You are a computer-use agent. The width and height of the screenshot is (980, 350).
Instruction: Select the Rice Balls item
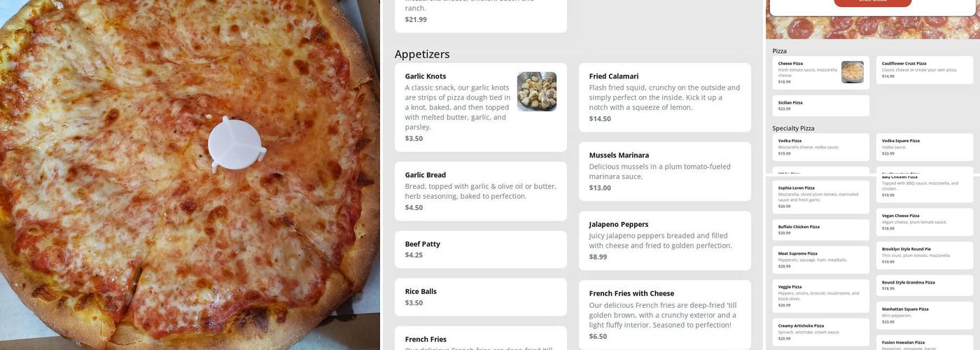[481, 297]
